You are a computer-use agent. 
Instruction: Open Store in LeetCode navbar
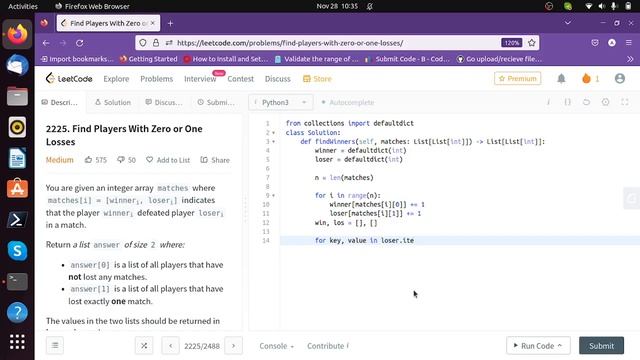[x=317, y=79]
